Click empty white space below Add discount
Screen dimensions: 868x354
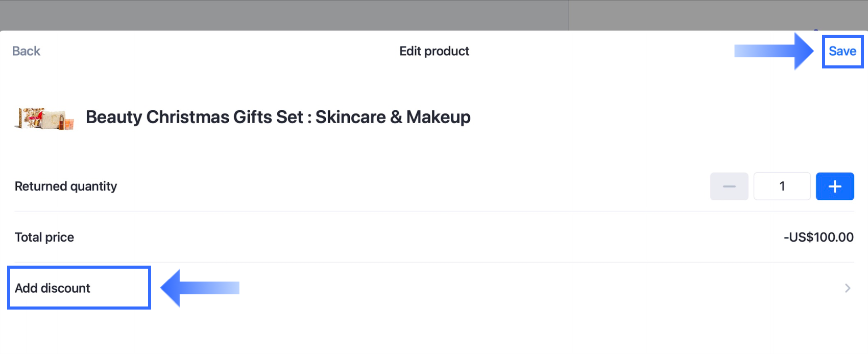click(x=434, y=332)
